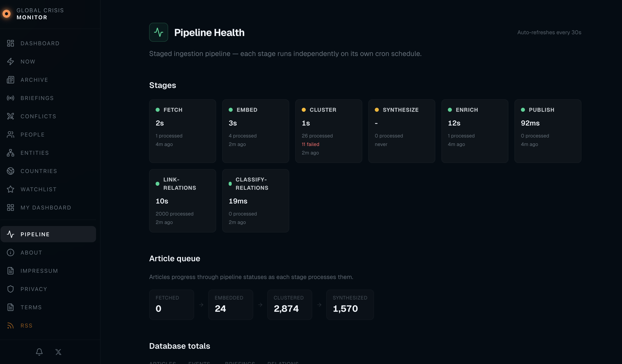Click the Watchlist star icon
The width and height of the screenshot is (622, 364).
coord(11,189)
